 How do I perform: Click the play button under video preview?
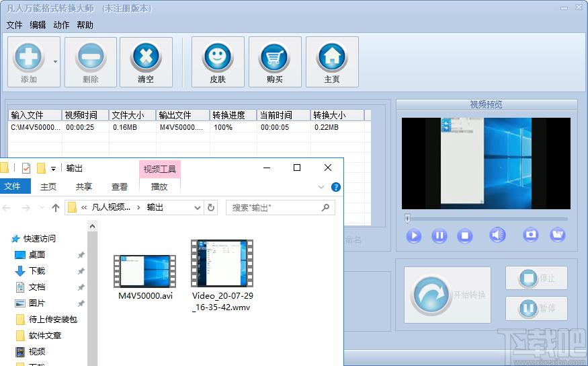(x=414, y=235)
